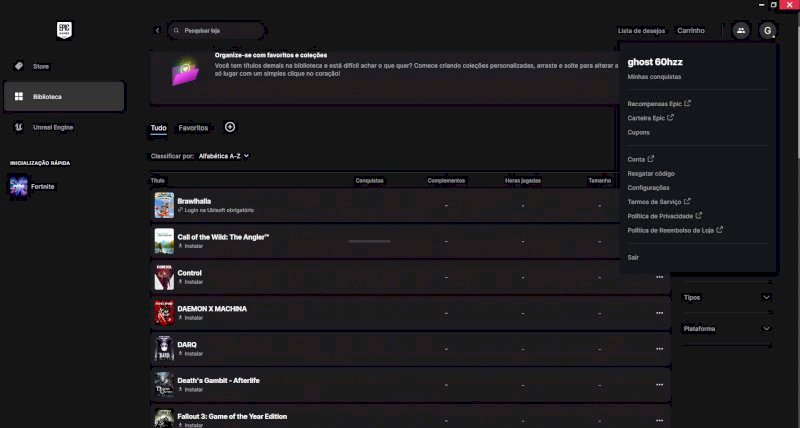This screenshot has height=428, width=800.
Task: Click the pink folder collections icon
Action: pos(185,73)
